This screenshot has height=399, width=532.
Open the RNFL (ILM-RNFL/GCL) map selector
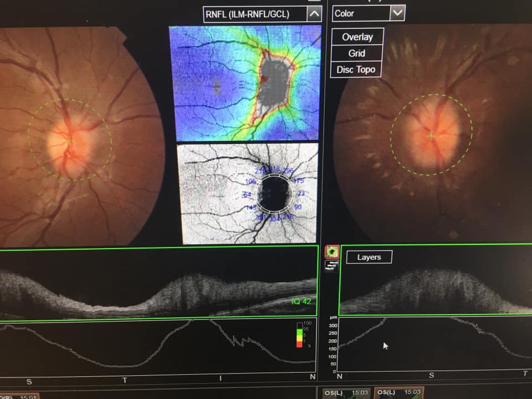pyautogui.click(x=262, y=14)
